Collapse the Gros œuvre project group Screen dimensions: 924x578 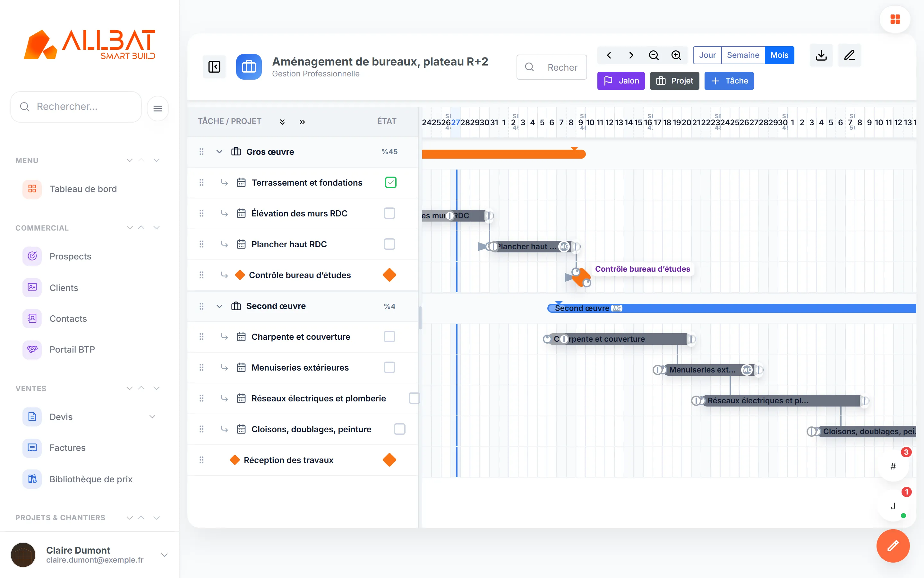[x=219, y=152]
